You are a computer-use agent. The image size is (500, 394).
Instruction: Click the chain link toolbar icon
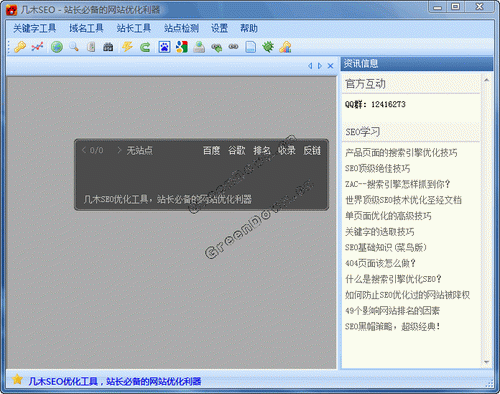click(x=233, y=47)
